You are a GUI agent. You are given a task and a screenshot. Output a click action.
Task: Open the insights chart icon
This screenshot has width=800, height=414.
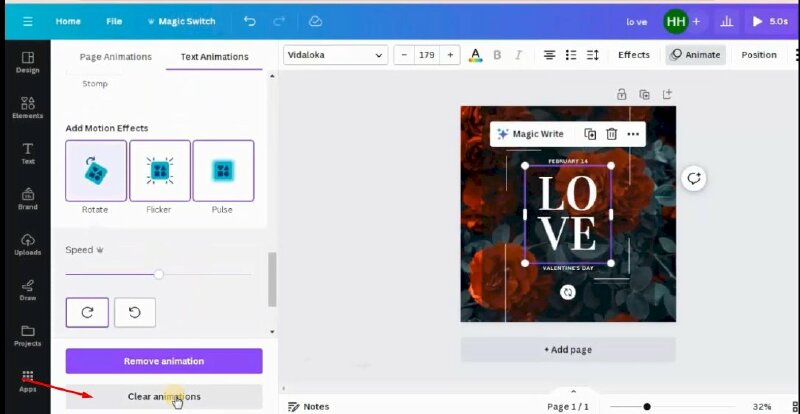(727, 21)
